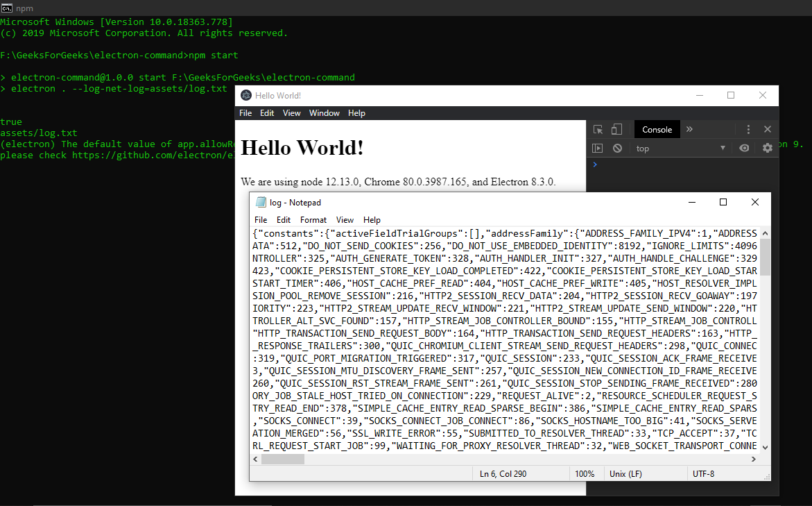The image size is (812, 506).
Task: Click the Notepad vertical scrollbar thumb
Action: click(765, 257)
